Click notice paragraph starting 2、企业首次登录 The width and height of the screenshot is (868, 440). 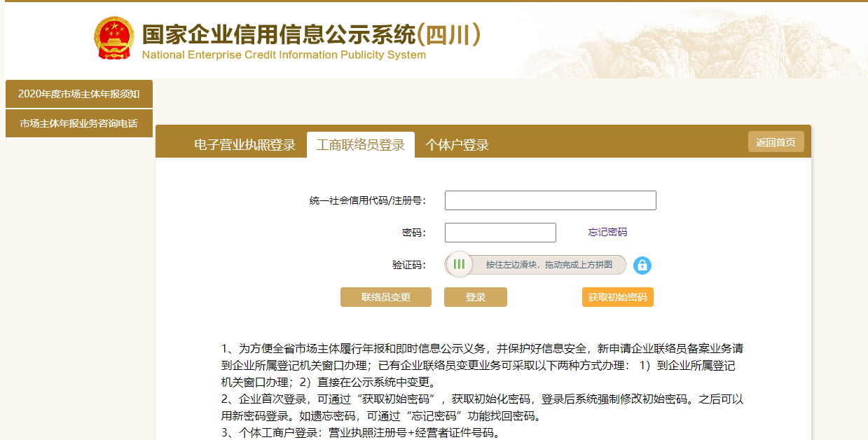click(483, 408)
